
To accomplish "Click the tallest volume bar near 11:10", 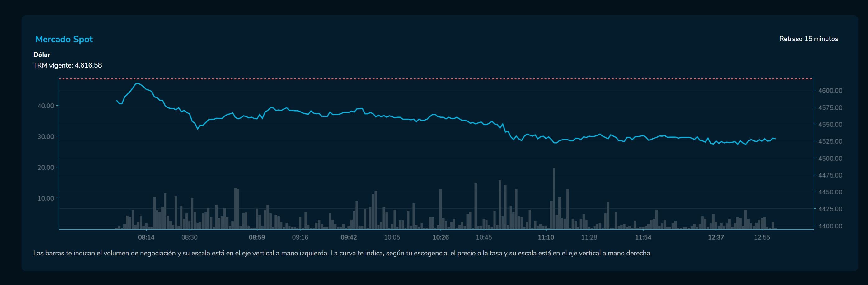I will [554, 199].
